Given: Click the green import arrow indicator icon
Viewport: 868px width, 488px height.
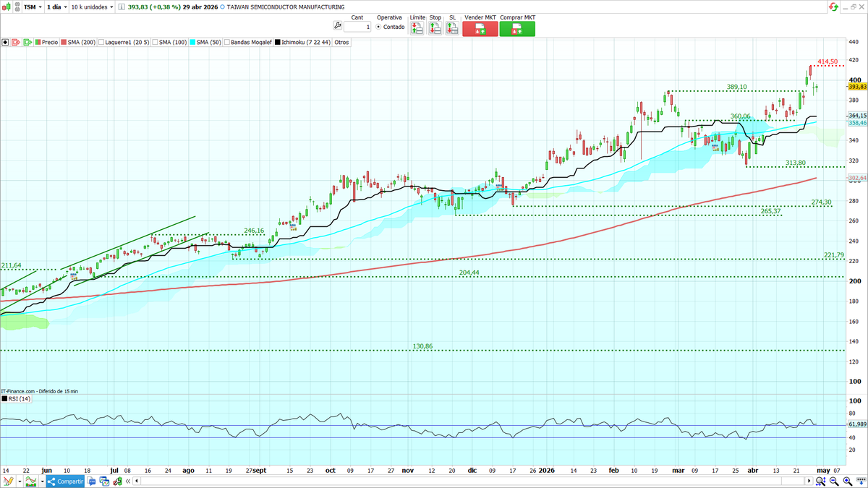Looking at the screenshot, I should coord(27,42).
